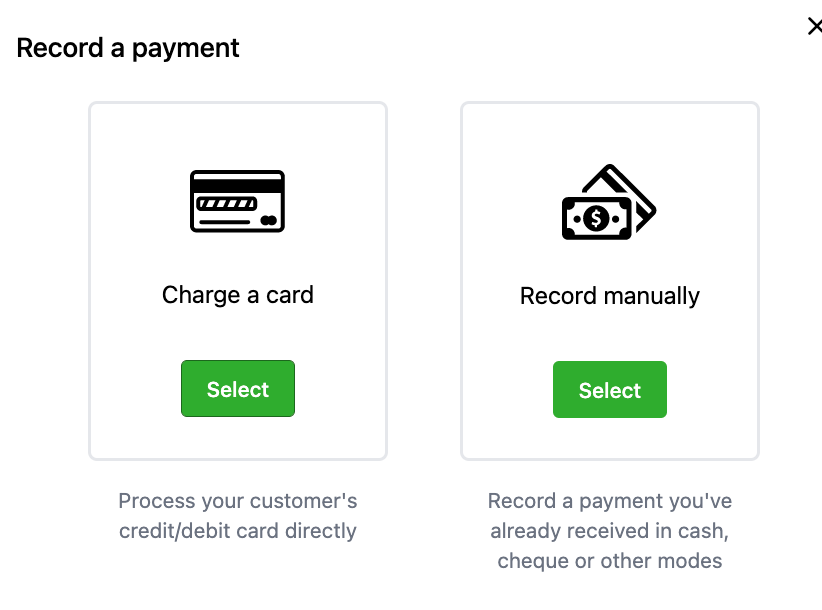Click the "Record a payment you've" description line
This screenshot has width=822, height=610.
click(610, 500)
